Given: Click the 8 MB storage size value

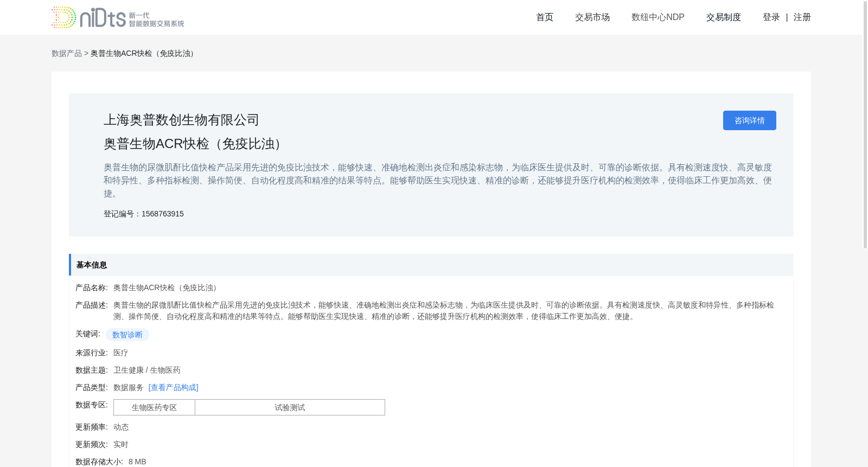Looking at the screenshot, I should click(x=137, y=462).
